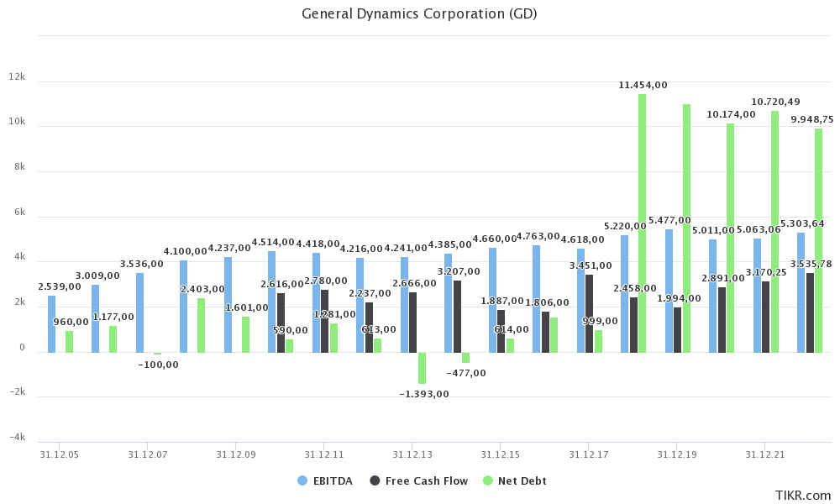Open the TIKR.com credit link

pyautogui.click(x=802, y=495)
